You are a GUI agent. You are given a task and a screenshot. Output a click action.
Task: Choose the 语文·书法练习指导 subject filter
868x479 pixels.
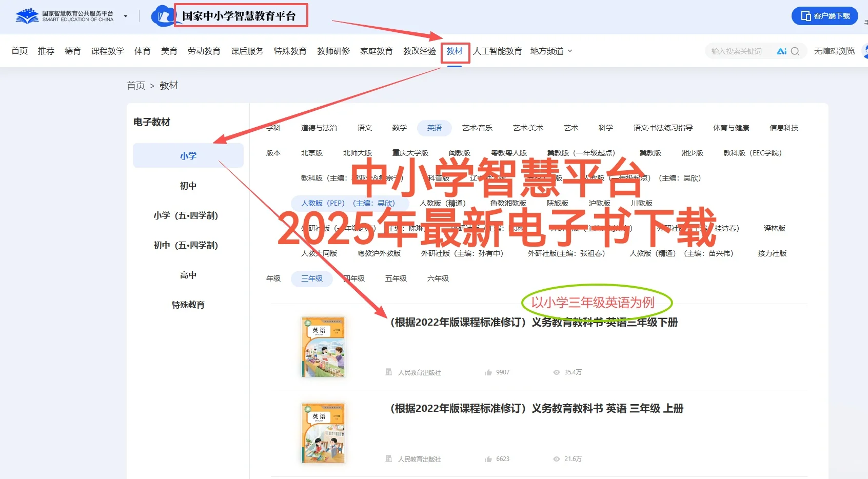pos(663,128)
